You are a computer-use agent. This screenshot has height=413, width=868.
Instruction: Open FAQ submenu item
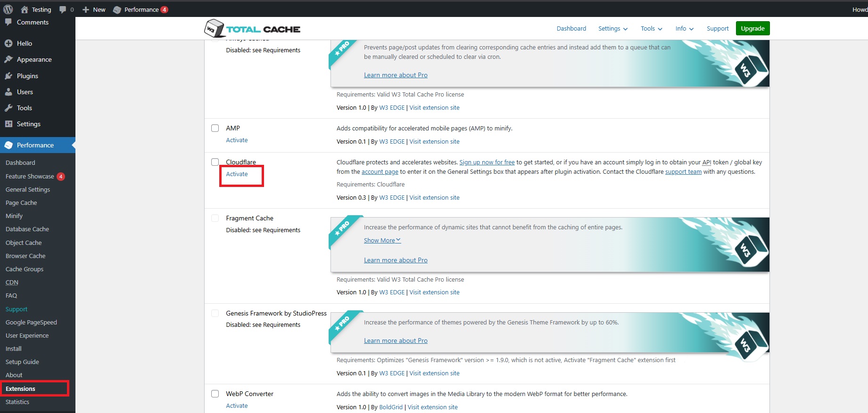[11, 295]
